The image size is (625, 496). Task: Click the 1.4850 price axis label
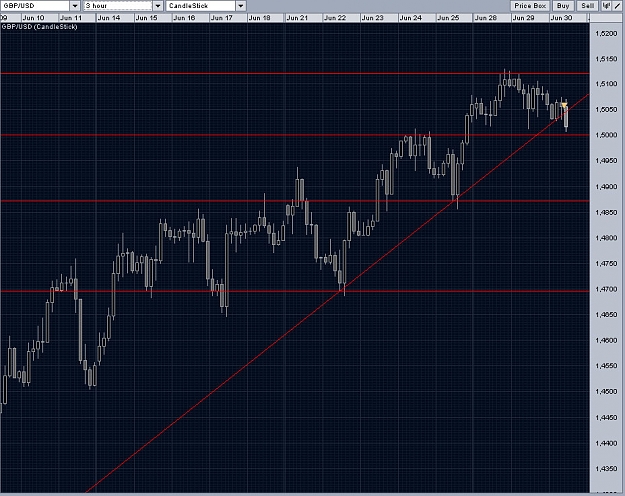(606, 213)
